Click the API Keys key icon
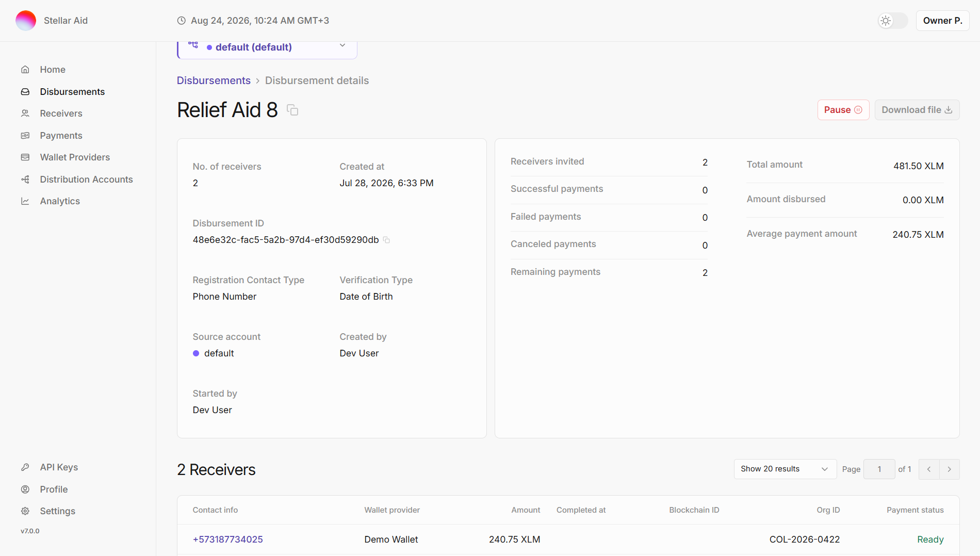Screen dimensions: 980x556 (25, 467)
